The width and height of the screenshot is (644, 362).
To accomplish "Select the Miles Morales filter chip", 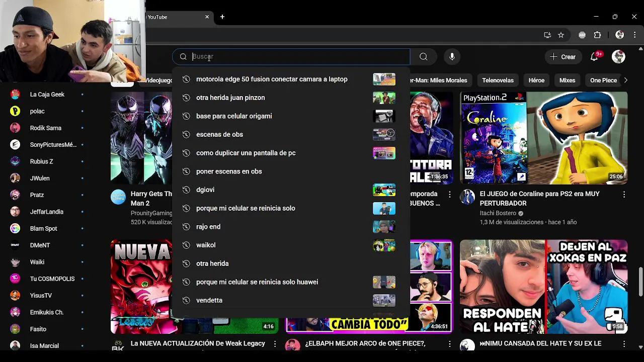I will click(x=440, y=80).
